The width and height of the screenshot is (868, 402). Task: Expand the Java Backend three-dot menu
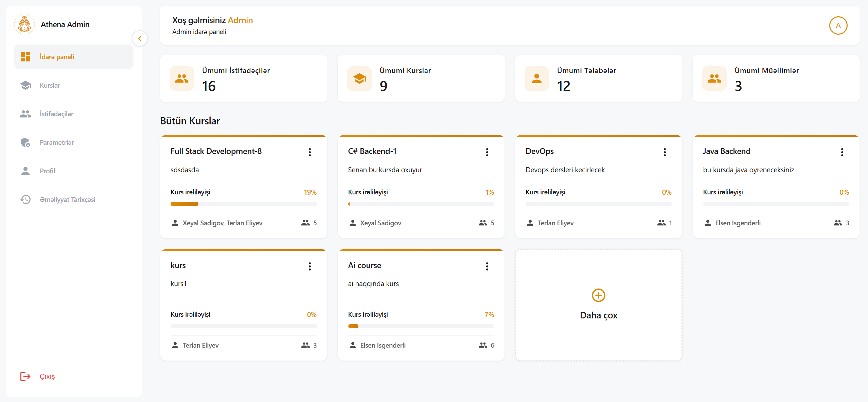[842, 152]
